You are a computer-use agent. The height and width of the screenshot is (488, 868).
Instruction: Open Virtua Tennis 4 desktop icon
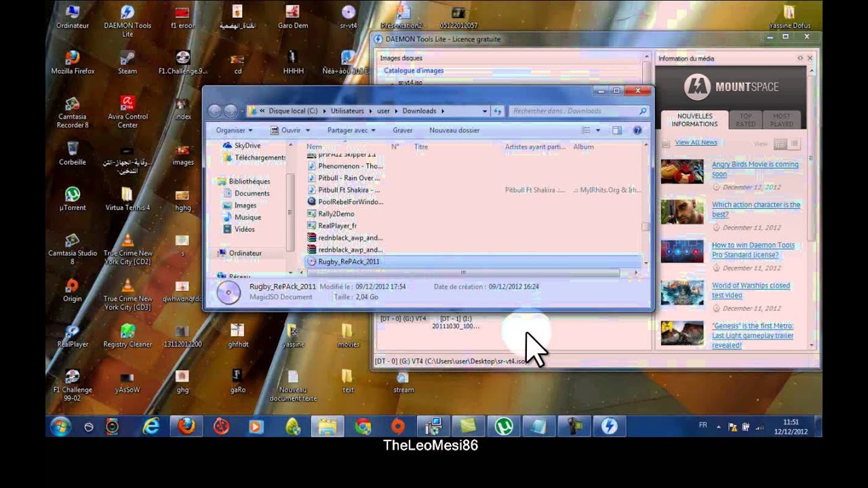[x=127, y=199]
